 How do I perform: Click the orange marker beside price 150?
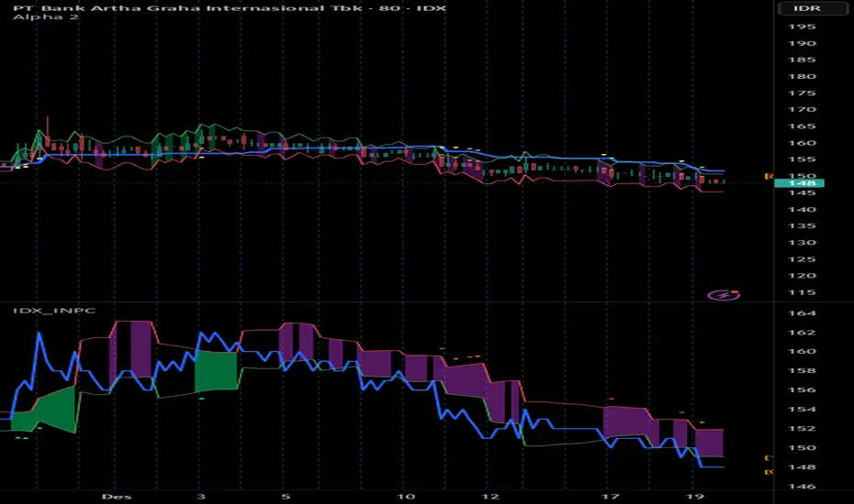pos(769,175)
